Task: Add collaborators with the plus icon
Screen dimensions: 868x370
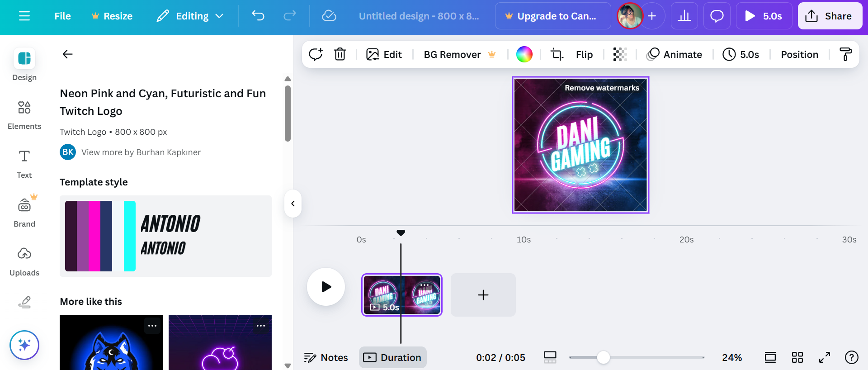Action: click(652, 16)
